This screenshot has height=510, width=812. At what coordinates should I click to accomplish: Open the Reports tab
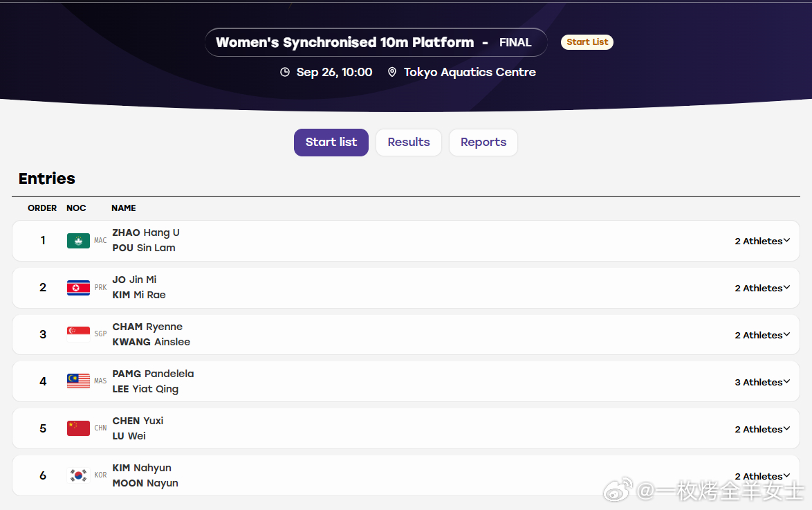[483, 143]
